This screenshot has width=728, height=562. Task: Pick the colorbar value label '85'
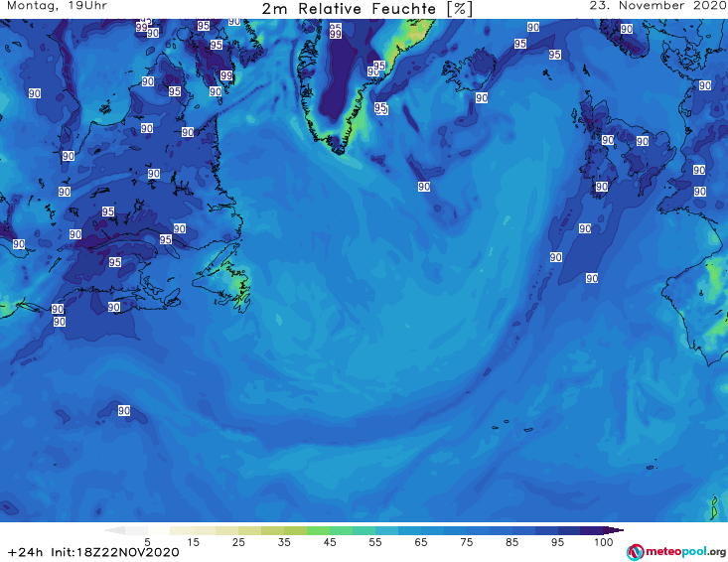coord(511,542)
